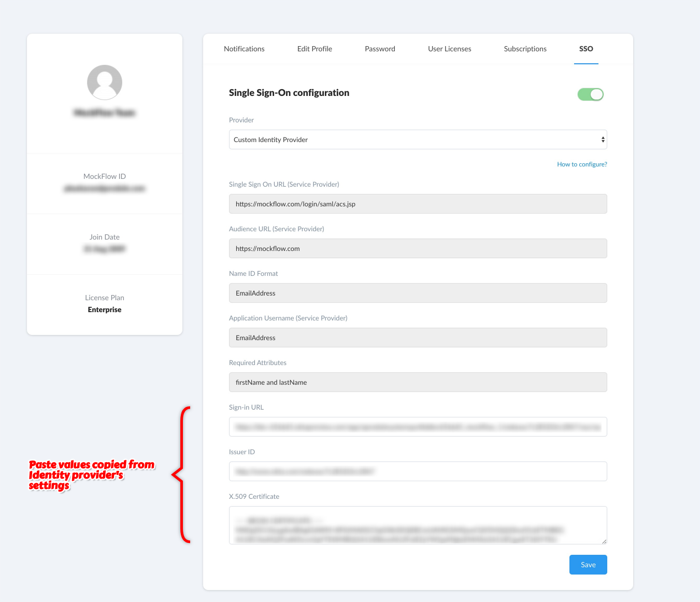Click the 'MockFlow ID' label
This screenshot has width=700, height=602.
coord(105,176)
